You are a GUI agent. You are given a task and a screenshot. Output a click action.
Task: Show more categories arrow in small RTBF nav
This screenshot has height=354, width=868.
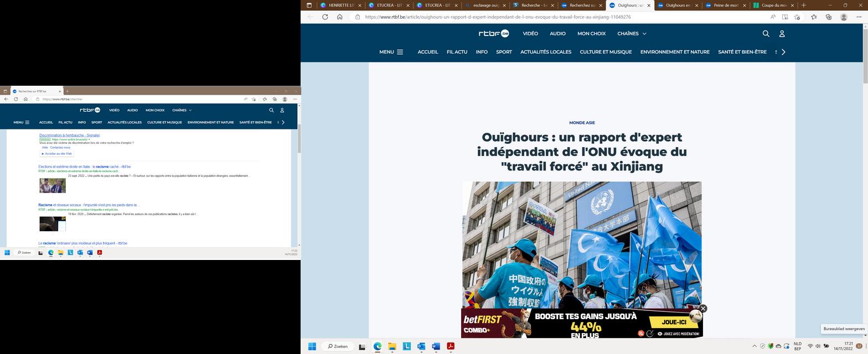tap(283, 122)
